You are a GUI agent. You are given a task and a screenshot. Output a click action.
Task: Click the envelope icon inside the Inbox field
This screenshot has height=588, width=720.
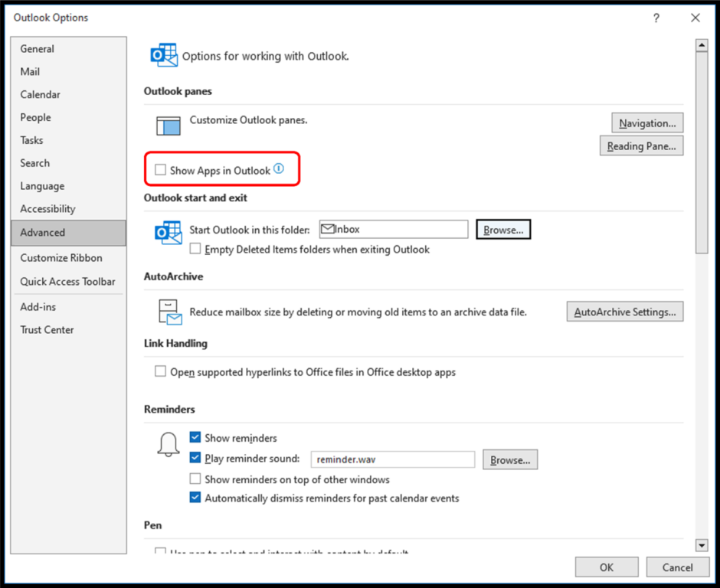(327, 228)
